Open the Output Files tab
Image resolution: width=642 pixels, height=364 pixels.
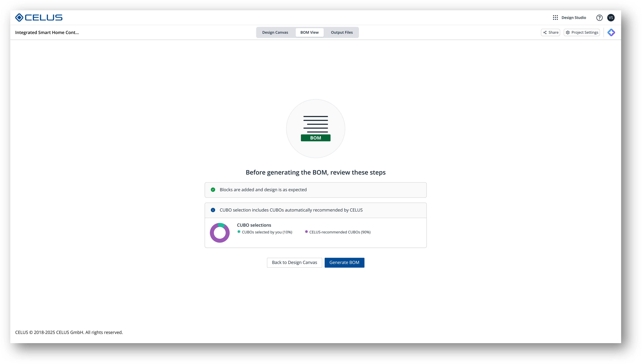click(x=342, y=32)
